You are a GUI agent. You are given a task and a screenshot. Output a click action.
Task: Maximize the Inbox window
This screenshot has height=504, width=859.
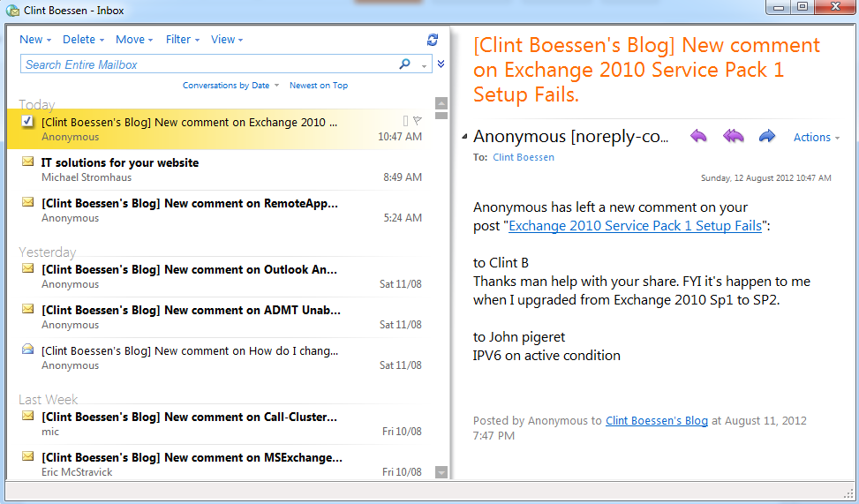(802, 7)
